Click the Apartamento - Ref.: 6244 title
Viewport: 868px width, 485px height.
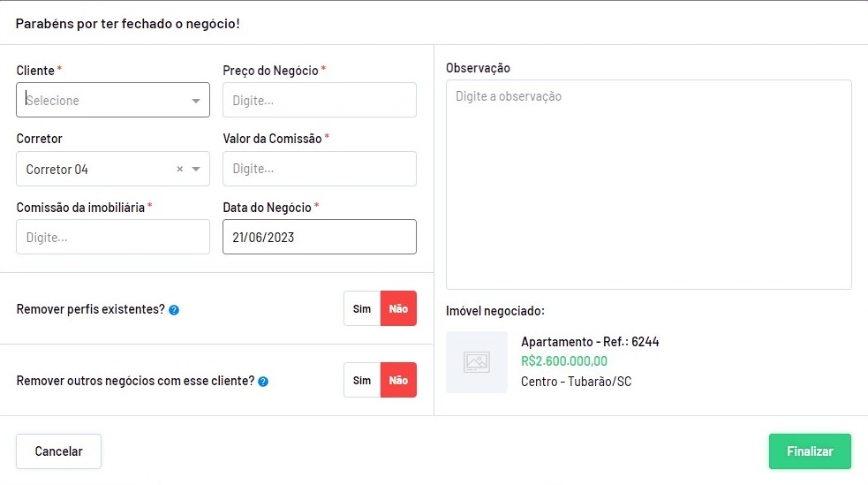point(590,342)
